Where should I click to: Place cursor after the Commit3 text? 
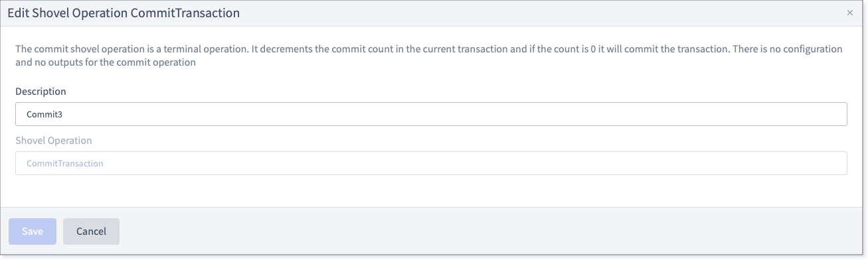pyautogui.click(x=64, y=114)
